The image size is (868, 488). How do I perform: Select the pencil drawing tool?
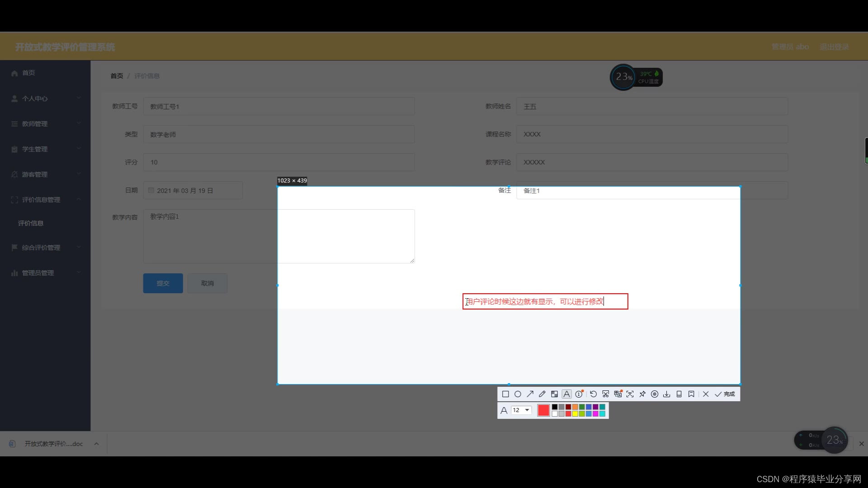pyautogui.click(x=542, y=394)
